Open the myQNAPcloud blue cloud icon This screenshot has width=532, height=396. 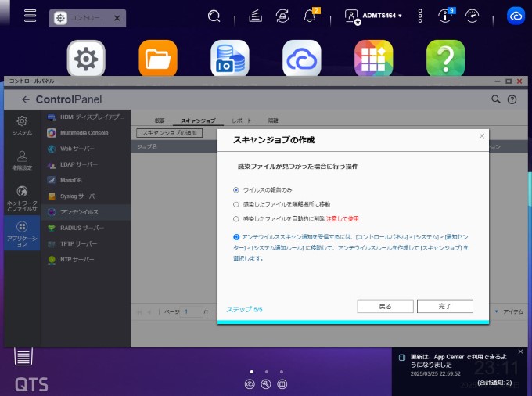coord(516,16)
